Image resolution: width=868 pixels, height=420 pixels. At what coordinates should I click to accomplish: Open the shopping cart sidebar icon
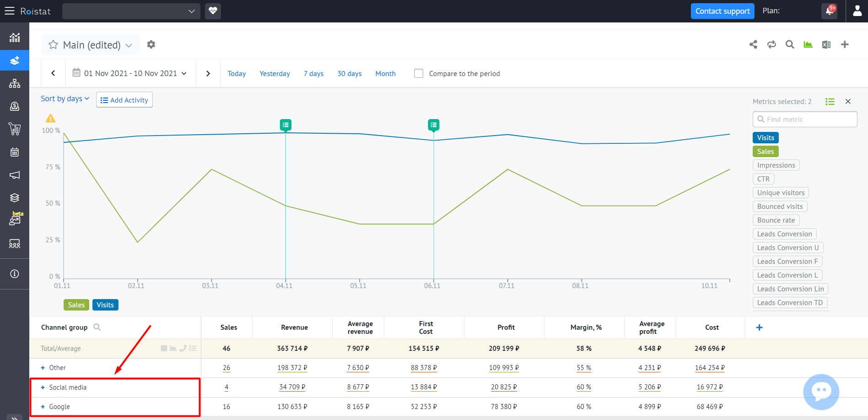point(15,129)
